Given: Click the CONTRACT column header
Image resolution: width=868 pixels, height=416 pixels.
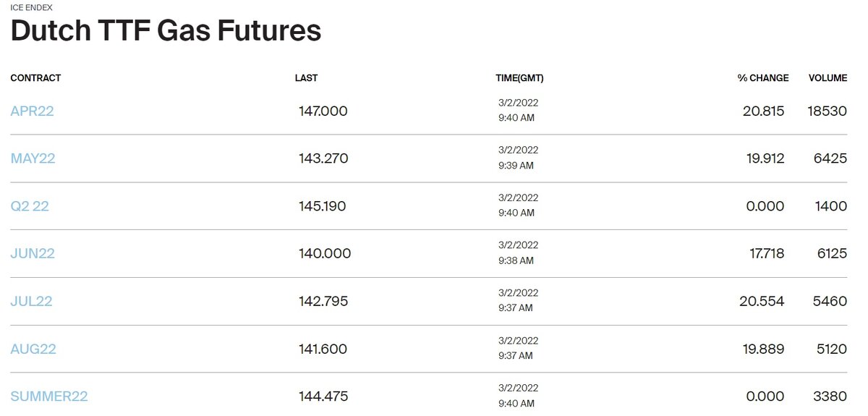Looking at the screenshot, I should tap(35, 78).
